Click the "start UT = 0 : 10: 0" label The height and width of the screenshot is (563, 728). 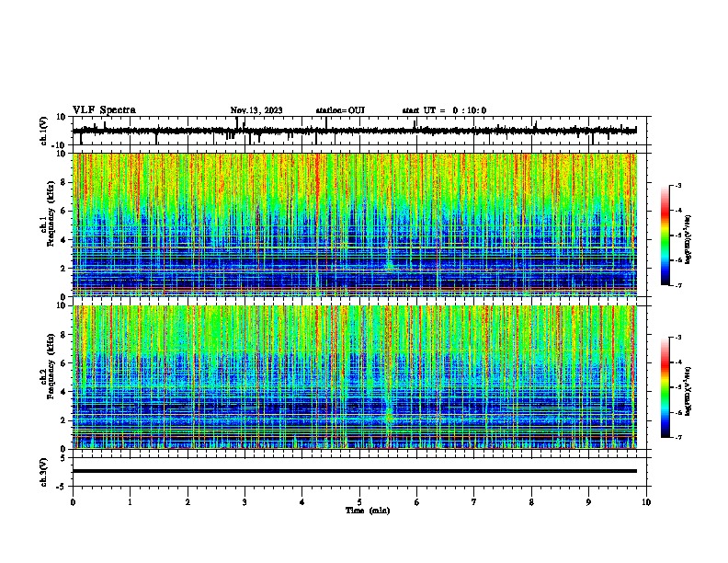(x=444, y=110)
